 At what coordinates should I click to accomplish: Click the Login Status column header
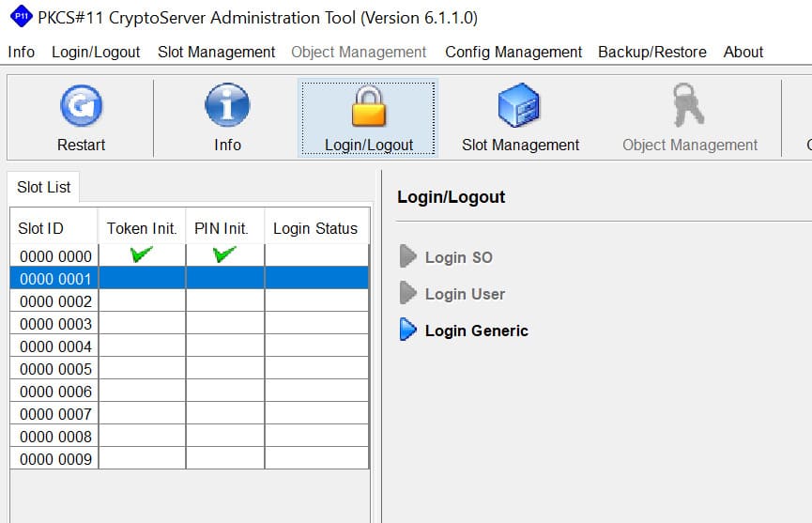tap(316, 227)
